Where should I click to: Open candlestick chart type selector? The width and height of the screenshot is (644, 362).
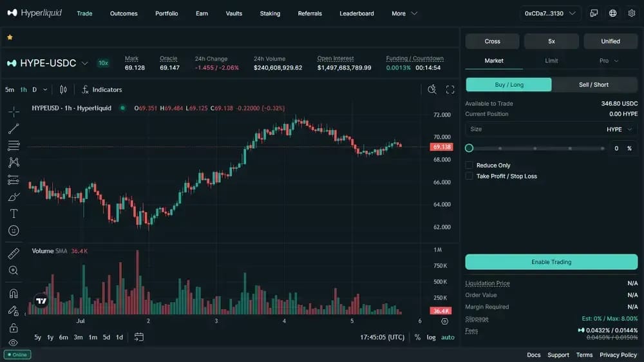click(63, 90)
